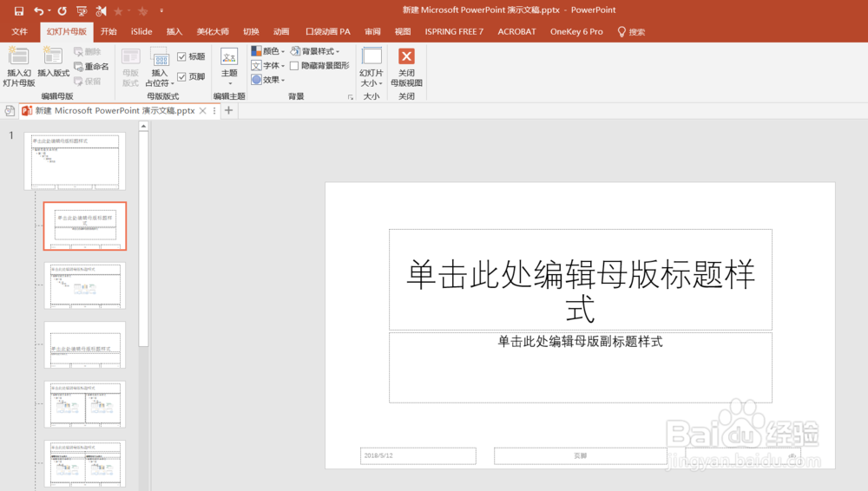This screenshot has width=868, height=491.
Task: Select the title and content layout thumbnail
Action: (x=85, y=285)
